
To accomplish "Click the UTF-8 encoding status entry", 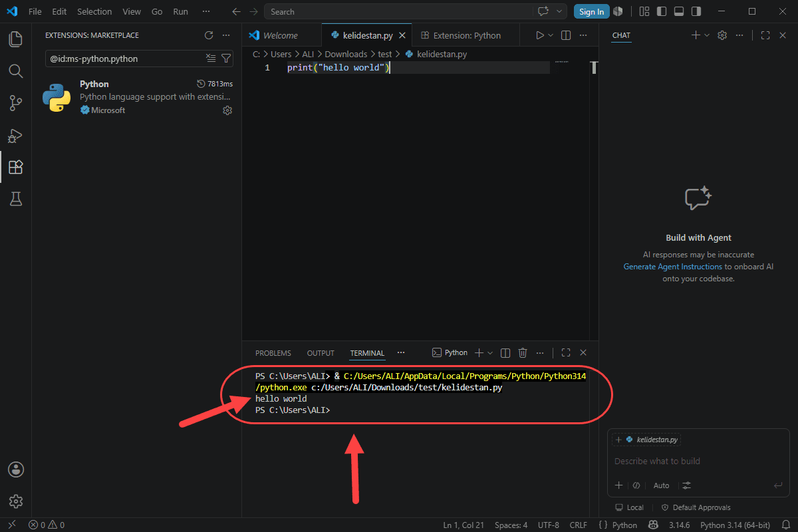I will click(x=549, y=525).
